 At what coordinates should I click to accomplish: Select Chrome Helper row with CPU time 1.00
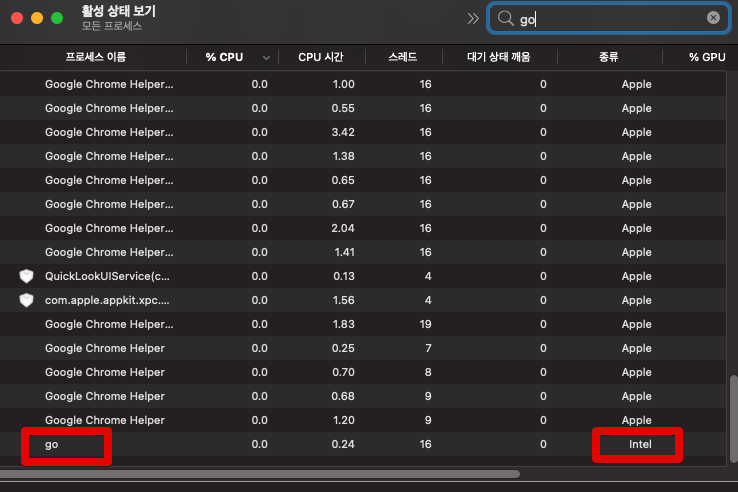point(362,84)
